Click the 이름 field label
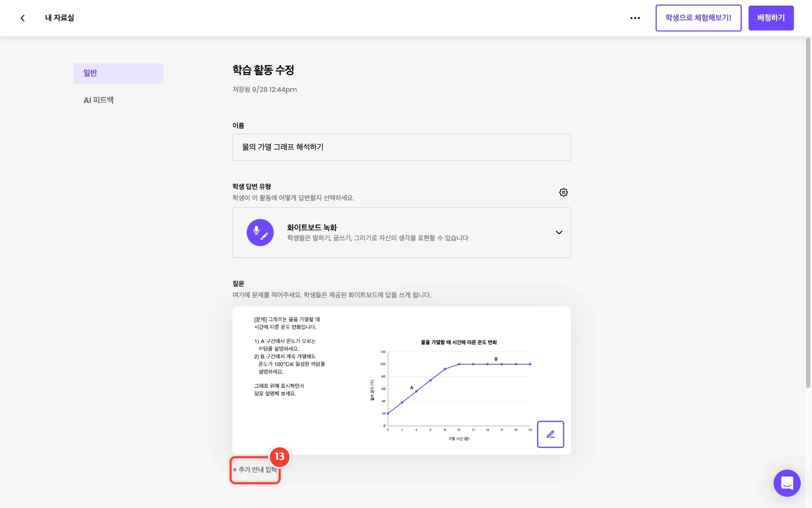 click(238, 125)
